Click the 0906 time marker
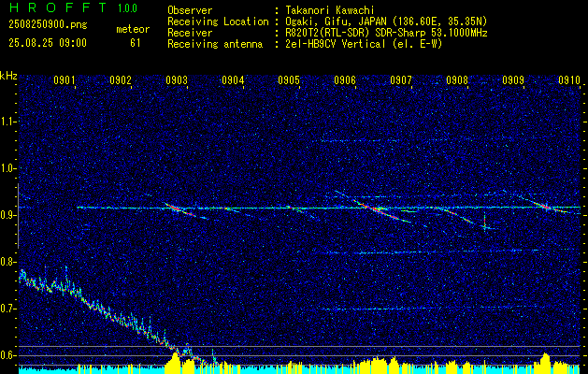Screen dimensions: 588x374 [x=345, y=80]
